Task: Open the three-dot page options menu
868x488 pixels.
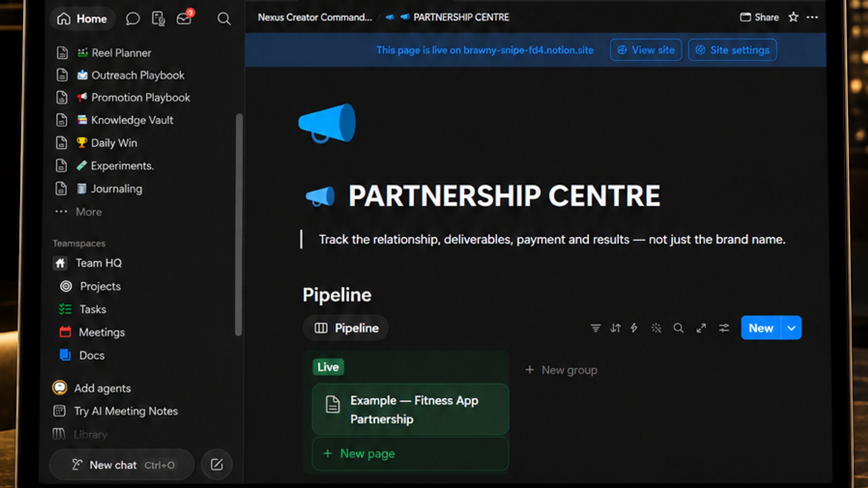Action: coord(812,17)
